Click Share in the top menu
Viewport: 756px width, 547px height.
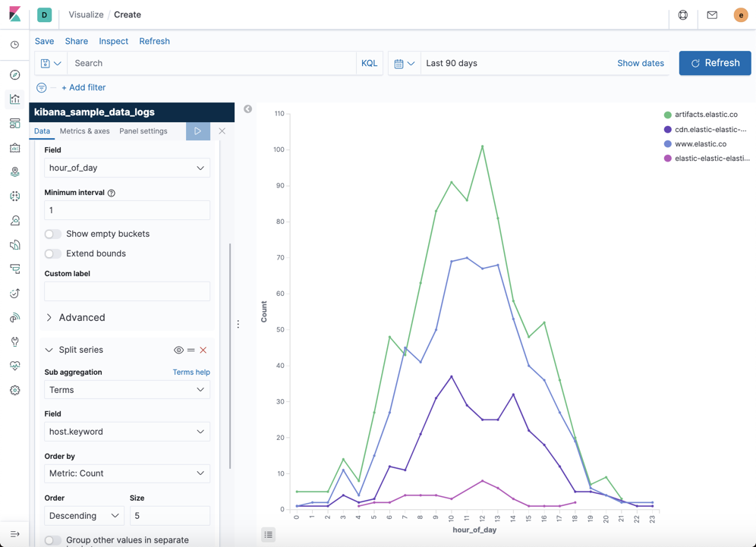click(x=77, y=42)
